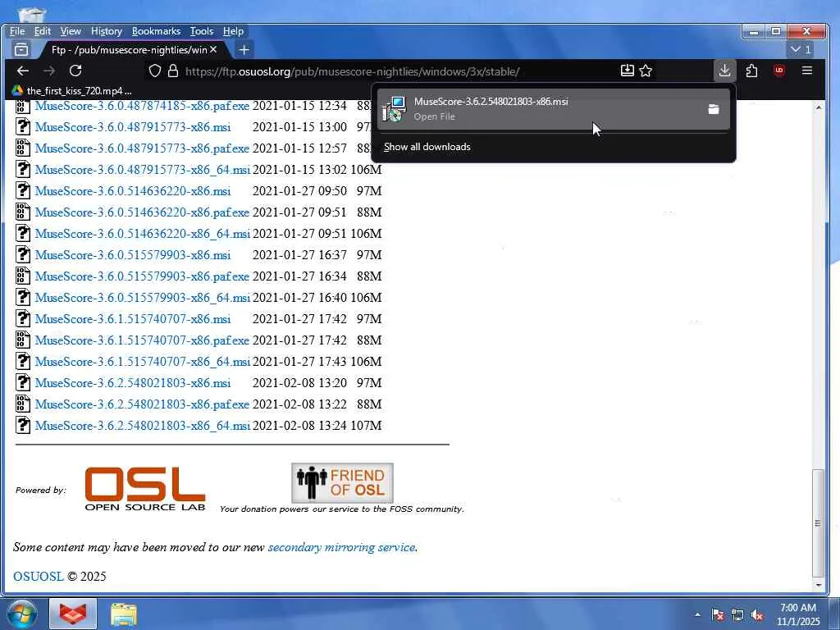The width and height of the screenshot is (840, 630).
Task: Click the Action Center flag tray icon
Action: (718, 615)
